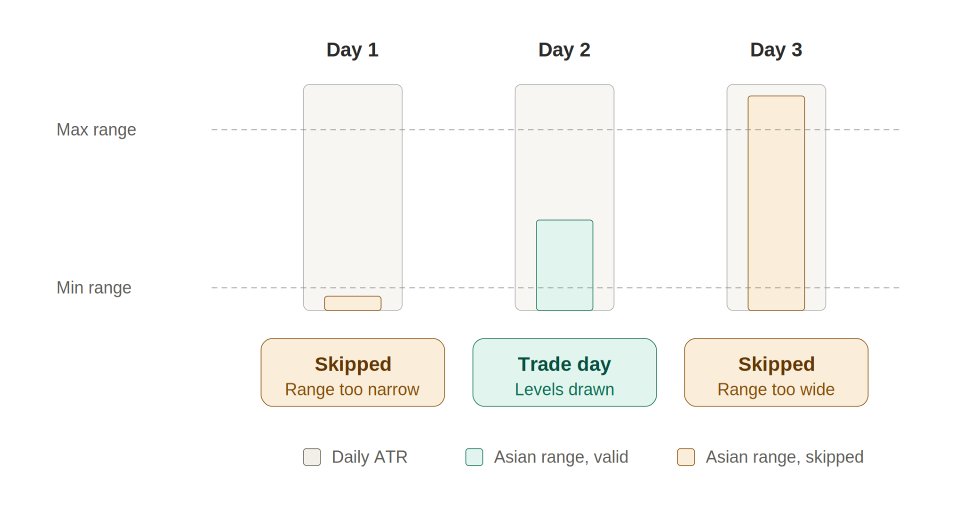Image resolution: width=960 pixels, height=508 pixels.
Task: Select the Day 3 heading
Action: point(776,50)
